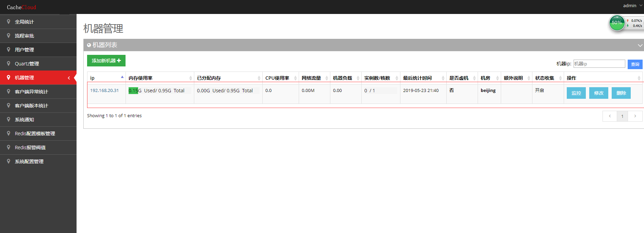Sort table by ip column

point(106,78)
